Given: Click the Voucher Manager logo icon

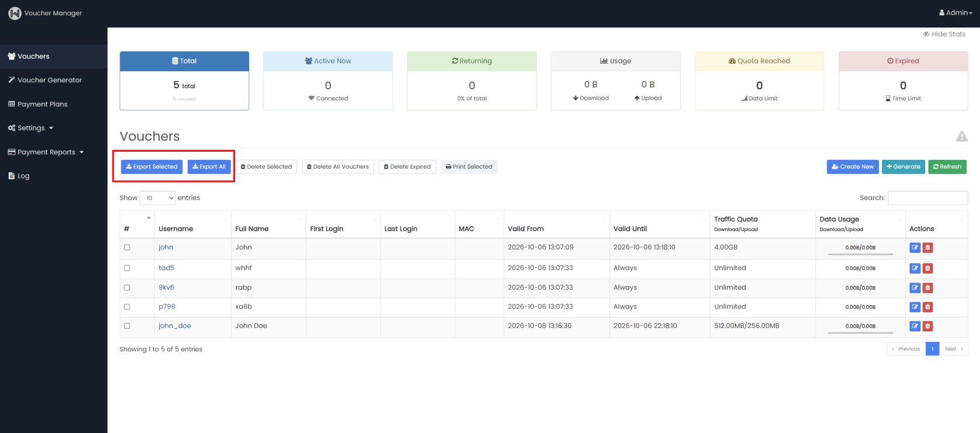Looking at the screenshot, I should (15, 13).
